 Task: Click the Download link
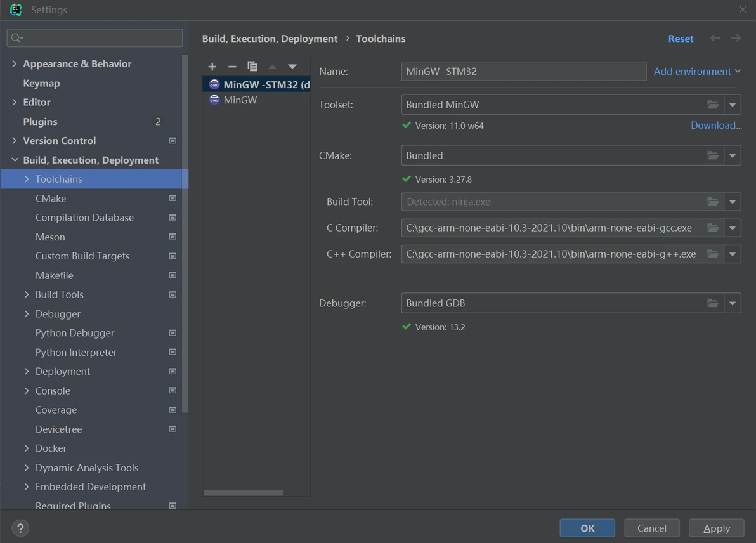[x=716, y=126]
